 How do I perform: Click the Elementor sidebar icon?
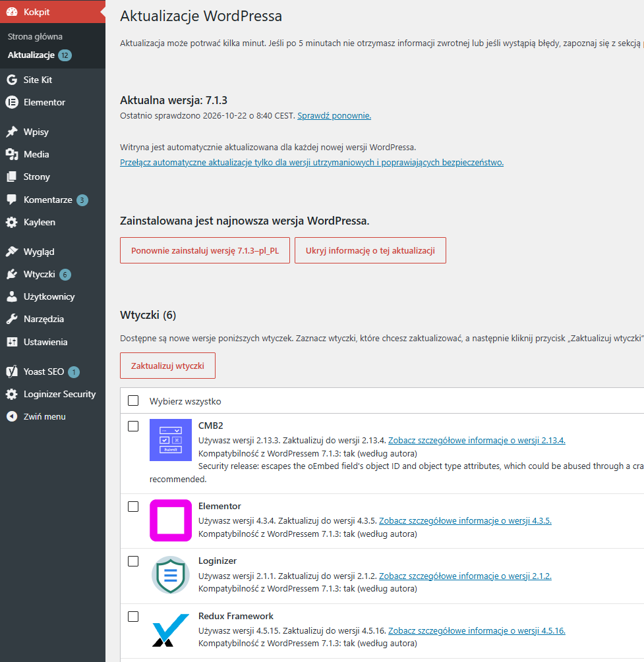(x=12, y=102)
